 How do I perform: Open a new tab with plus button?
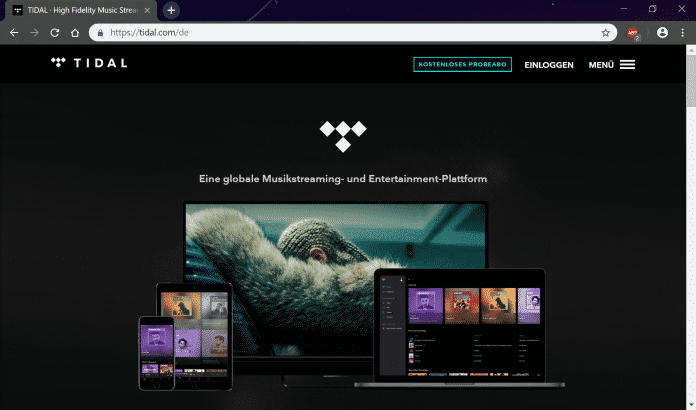click(171, 10)
